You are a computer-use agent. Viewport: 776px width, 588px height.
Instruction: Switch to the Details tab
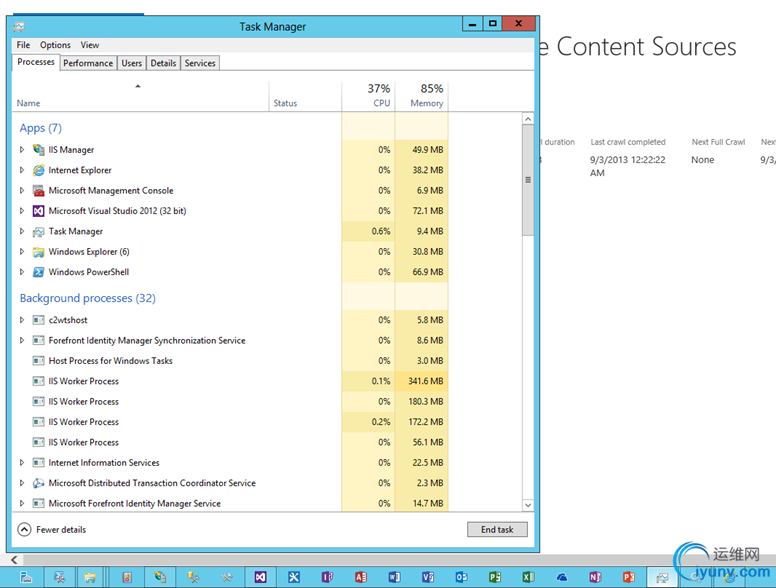tap(163, 63)
